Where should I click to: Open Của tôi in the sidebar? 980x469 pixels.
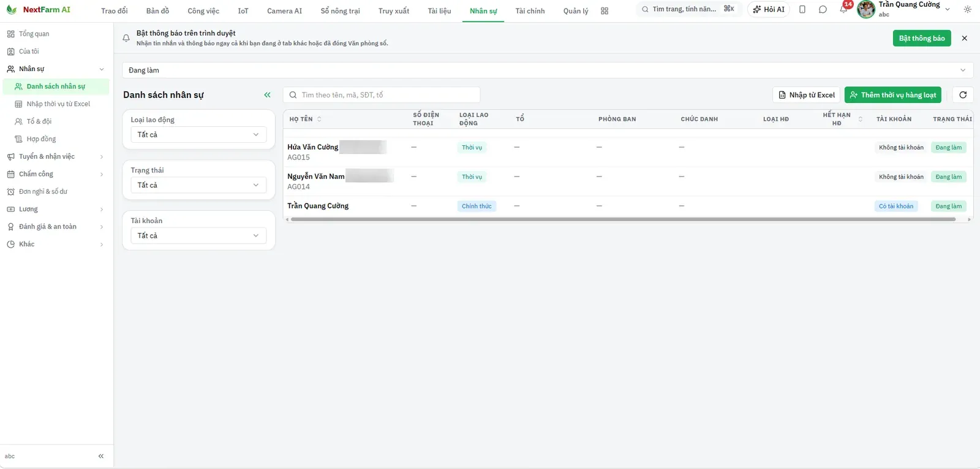56,51
